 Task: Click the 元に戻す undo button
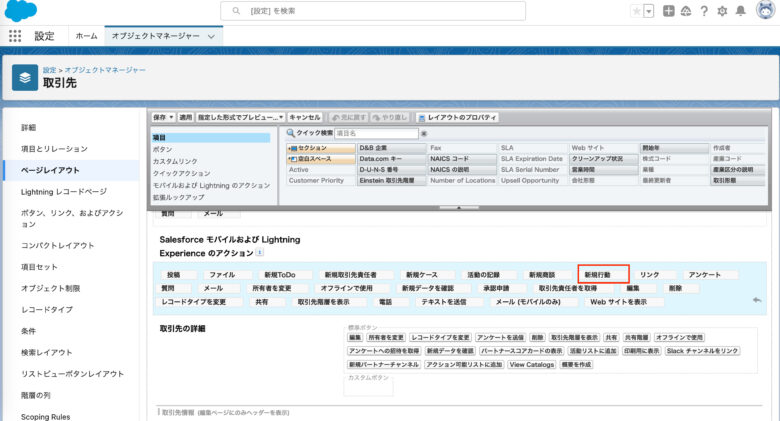click(349, 117)
